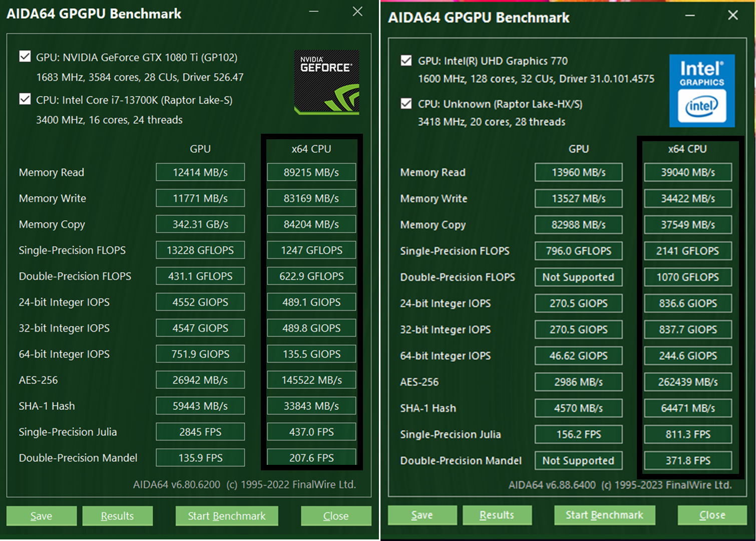Select the 811.3 FPS CPU Julia result
The height and width of the screenshot is (541, 756).
(x=688, y=434)
